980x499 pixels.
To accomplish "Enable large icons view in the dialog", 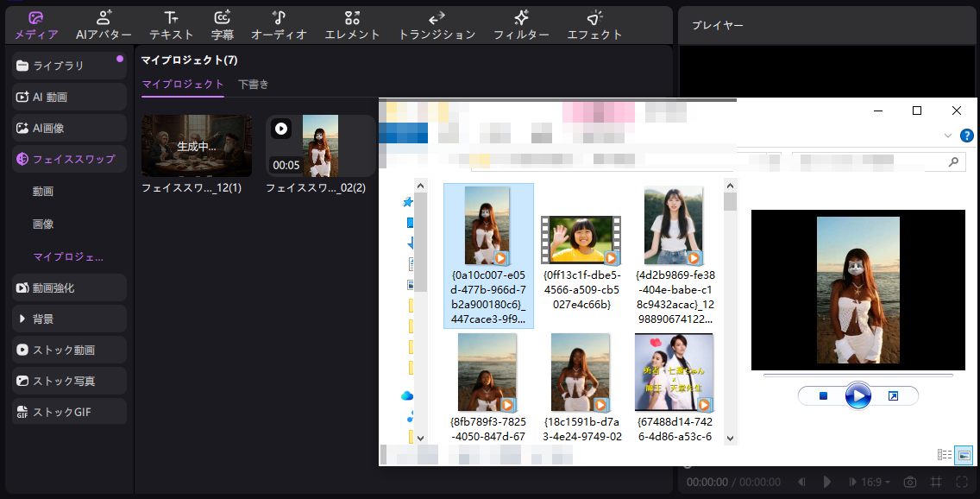I will (964, 455).
